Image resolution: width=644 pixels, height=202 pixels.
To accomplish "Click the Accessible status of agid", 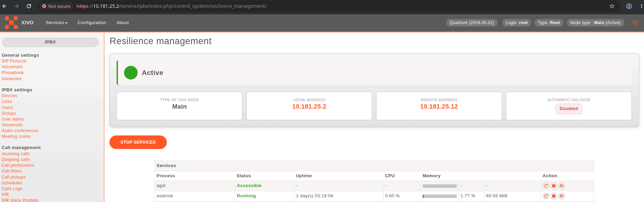I will click(x=249, y=186).
